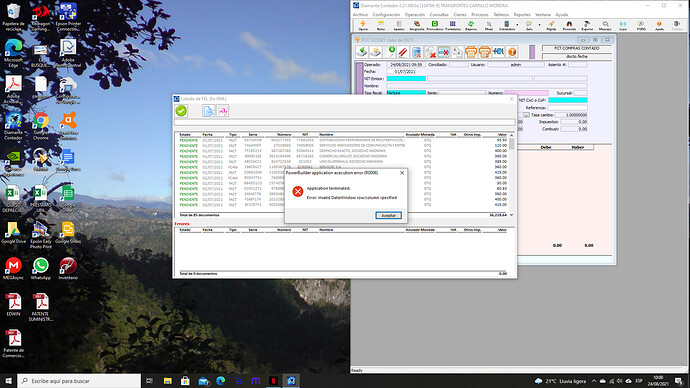690x388 pixels.
Task: Click the first orange printer icon
Action: (471, 52)
